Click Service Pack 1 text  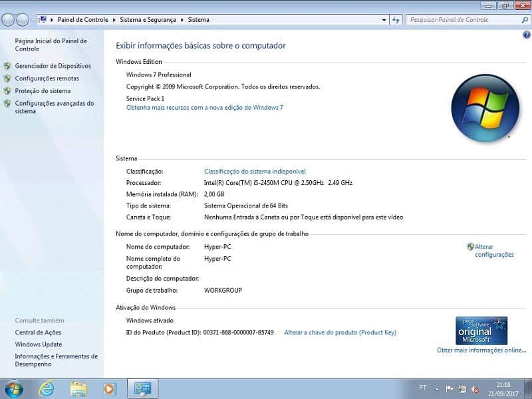click(145, 98)
